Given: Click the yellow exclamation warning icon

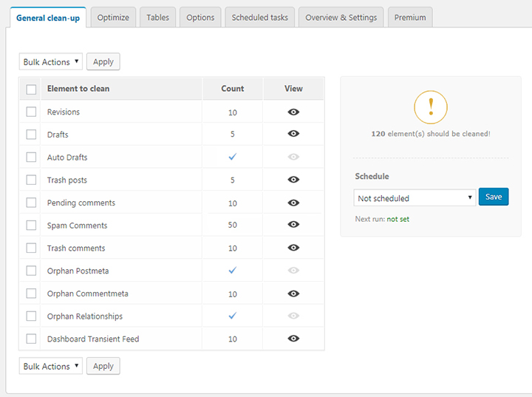Looking at the screenshot, I should [x=431, y=107].
